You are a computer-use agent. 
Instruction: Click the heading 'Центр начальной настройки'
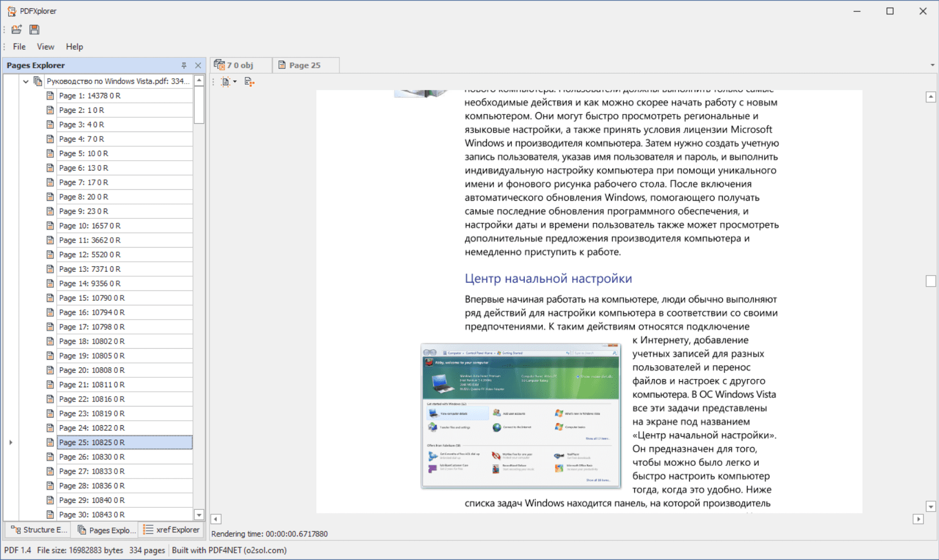(x=548, y=278)
